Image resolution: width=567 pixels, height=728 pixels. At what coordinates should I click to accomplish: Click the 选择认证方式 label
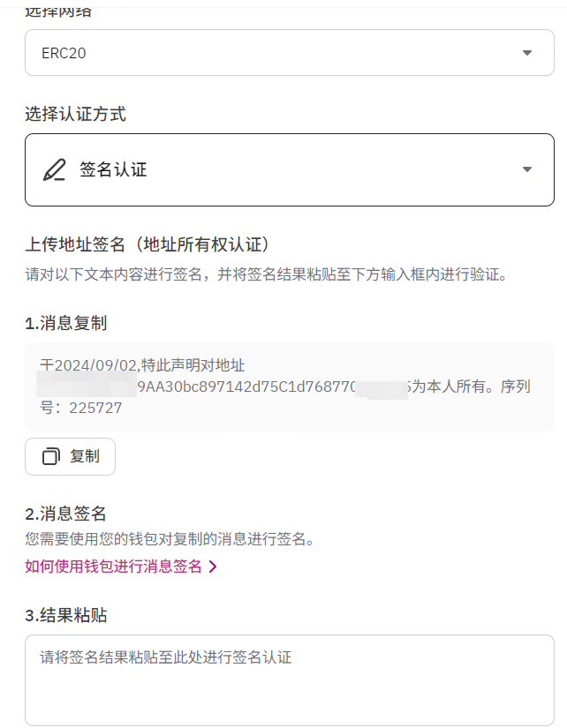click(x=75, y=114)
